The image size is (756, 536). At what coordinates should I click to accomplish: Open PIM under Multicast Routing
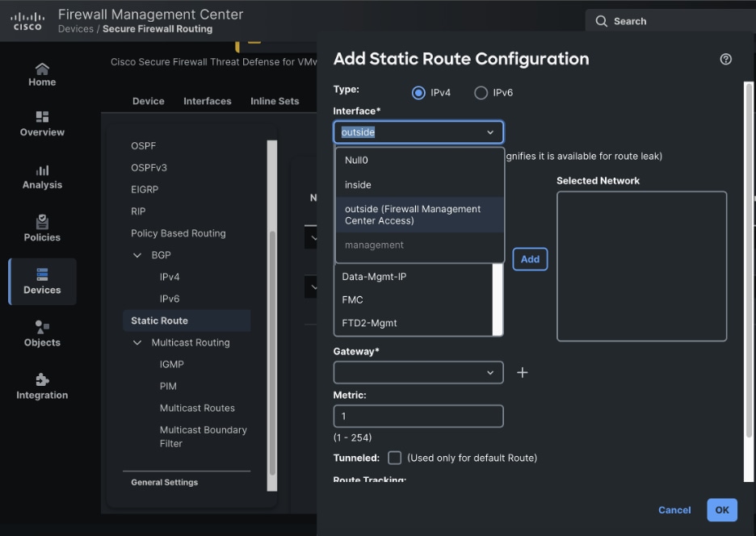pos(168,386)
